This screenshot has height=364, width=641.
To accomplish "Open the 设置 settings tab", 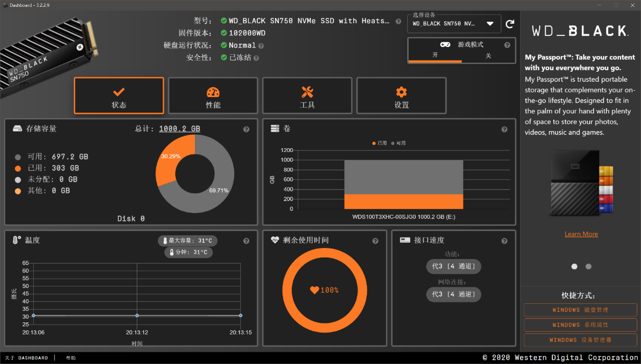I will (x=401, y=96).
